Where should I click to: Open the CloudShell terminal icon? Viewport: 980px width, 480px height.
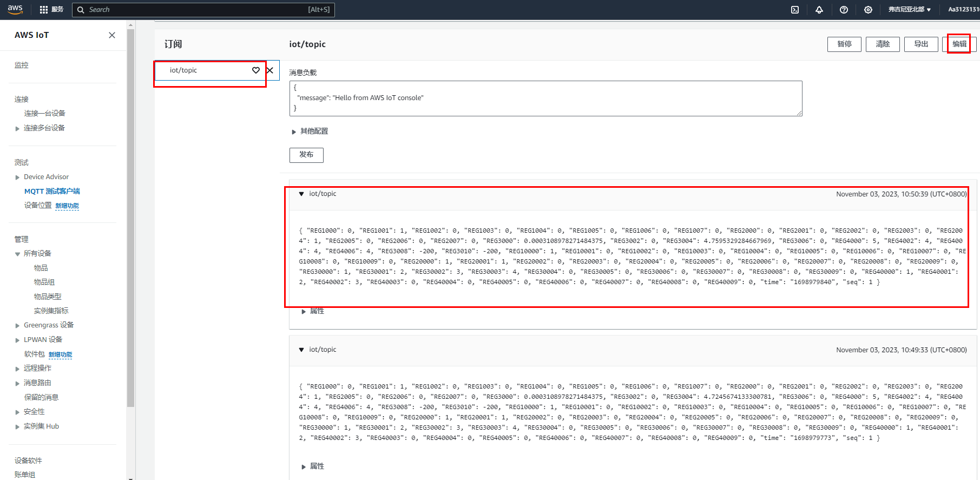click(x=795, y=10)
